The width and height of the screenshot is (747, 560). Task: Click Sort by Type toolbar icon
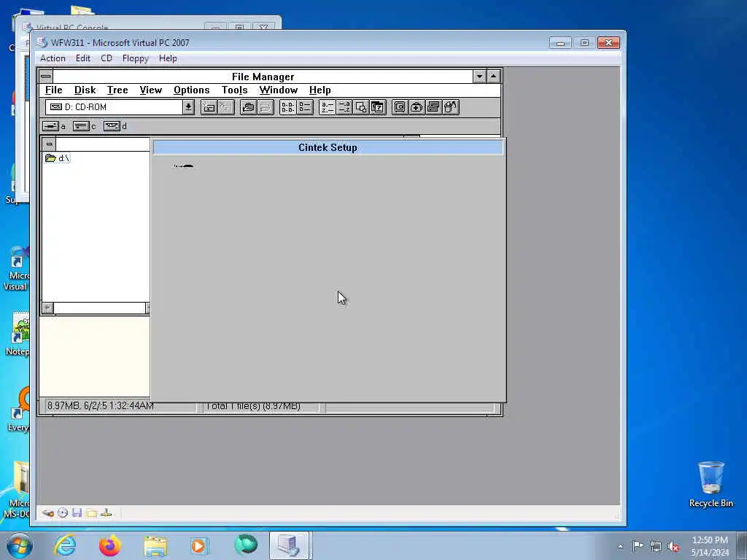[x=344, y=107]
